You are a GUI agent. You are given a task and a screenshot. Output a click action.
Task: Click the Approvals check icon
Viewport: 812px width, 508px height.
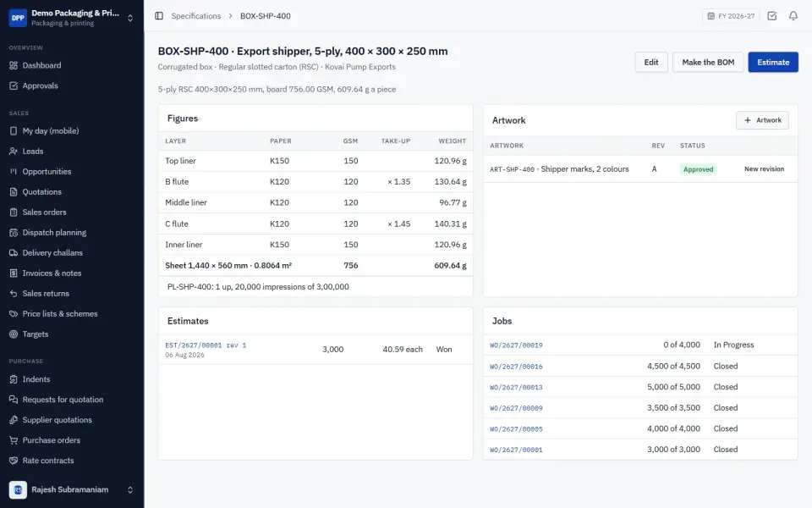(14, 86)
